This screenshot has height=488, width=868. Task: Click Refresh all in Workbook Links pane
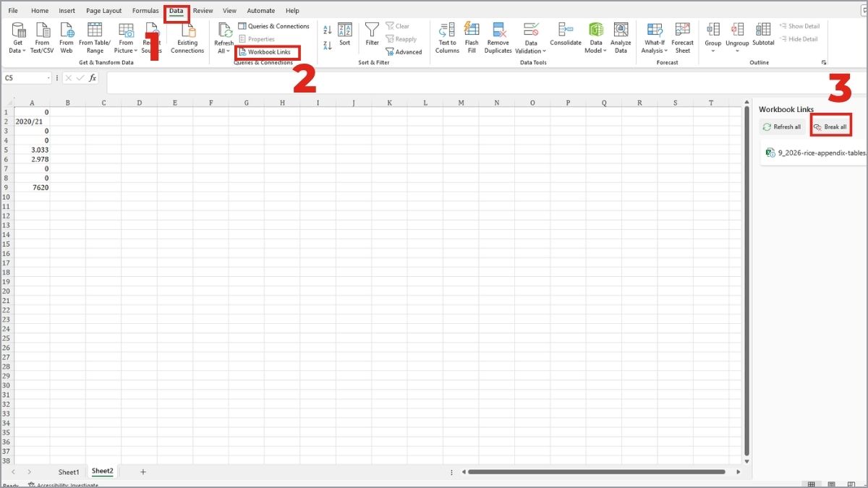[x=782, y=127]
